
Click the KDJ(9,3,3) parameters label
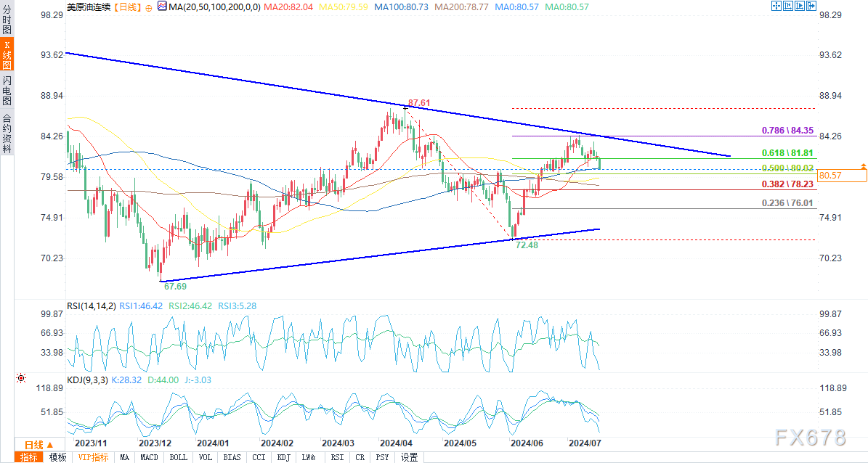87,380
